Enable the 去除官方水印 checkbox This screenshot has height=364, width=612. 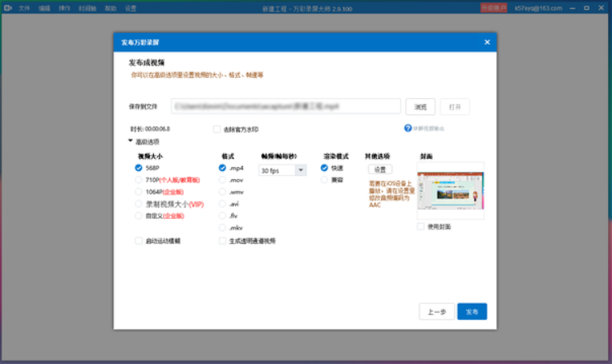tap(216, 129)
